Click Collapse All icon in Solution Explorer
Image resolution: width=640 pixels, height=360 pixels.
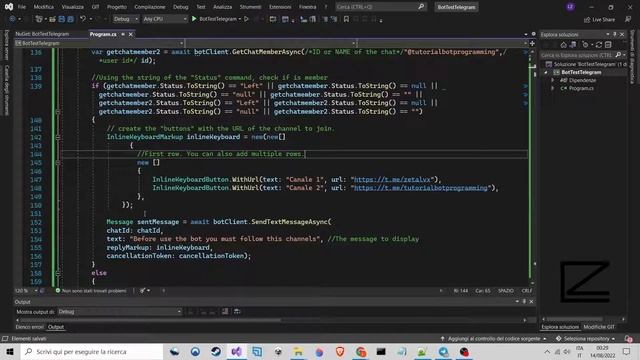[x=608, y=44]
